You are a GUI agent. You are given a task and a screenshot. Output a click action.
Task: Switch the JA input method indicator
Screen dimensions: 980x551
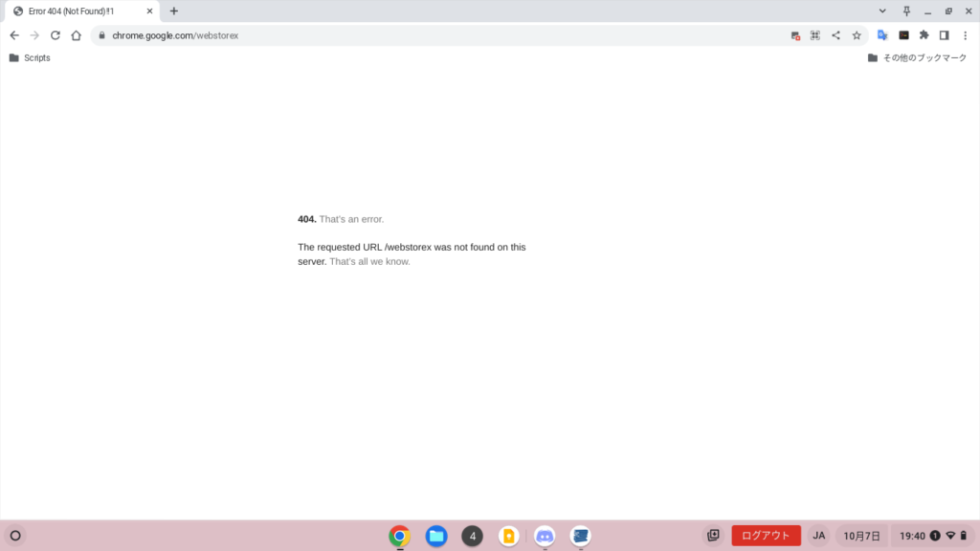(818, 536)
